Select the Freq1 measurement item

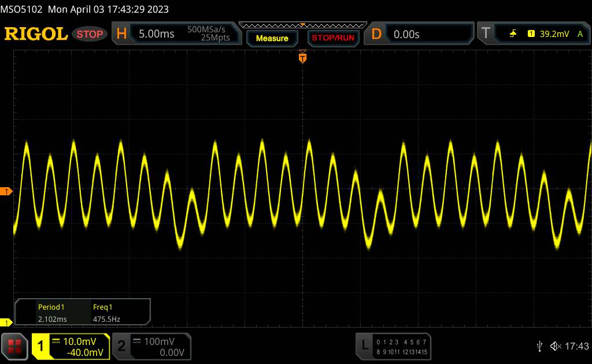106,313
